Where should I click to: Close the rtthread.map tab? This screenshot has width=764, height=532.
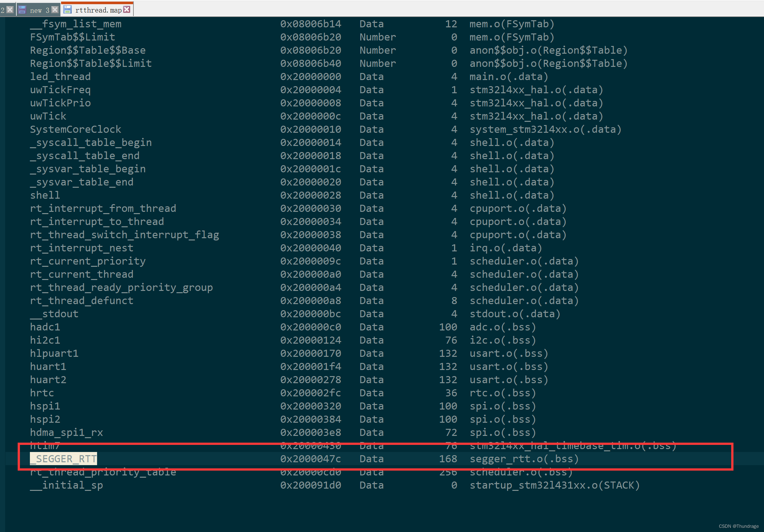(126, 10)
